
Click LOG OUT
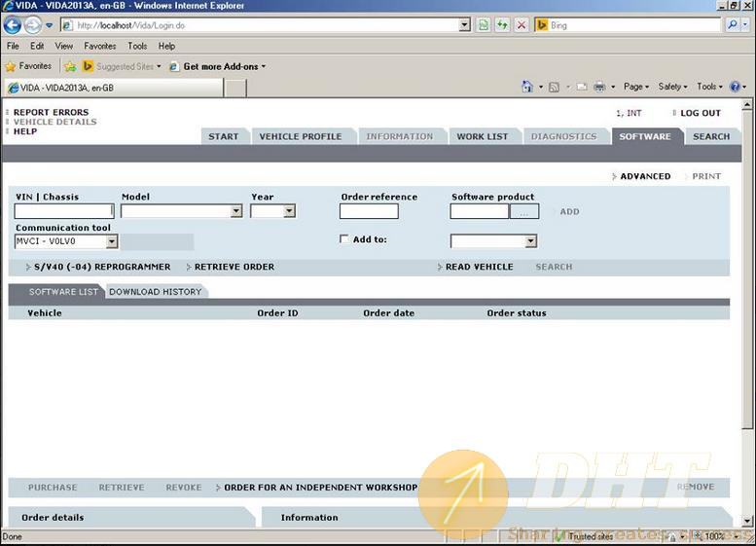click(701, 113)
